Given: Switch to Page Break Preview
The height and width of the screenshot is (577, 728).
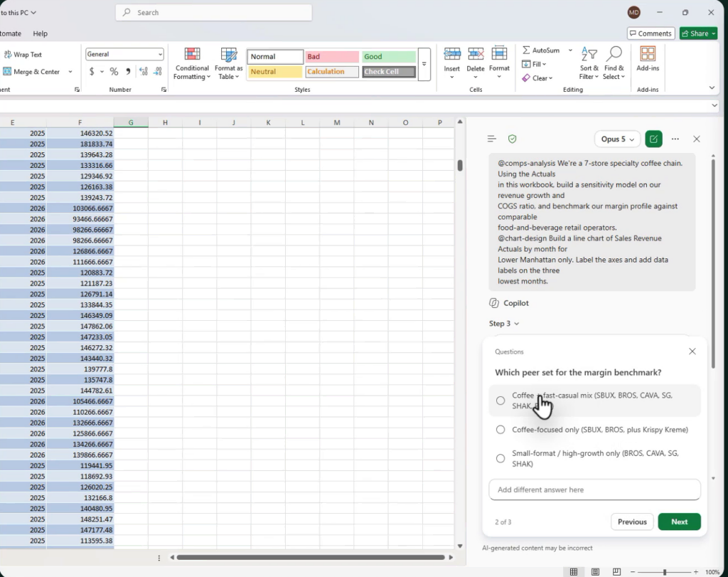Looking at the screenshot, I should point(616,572).
